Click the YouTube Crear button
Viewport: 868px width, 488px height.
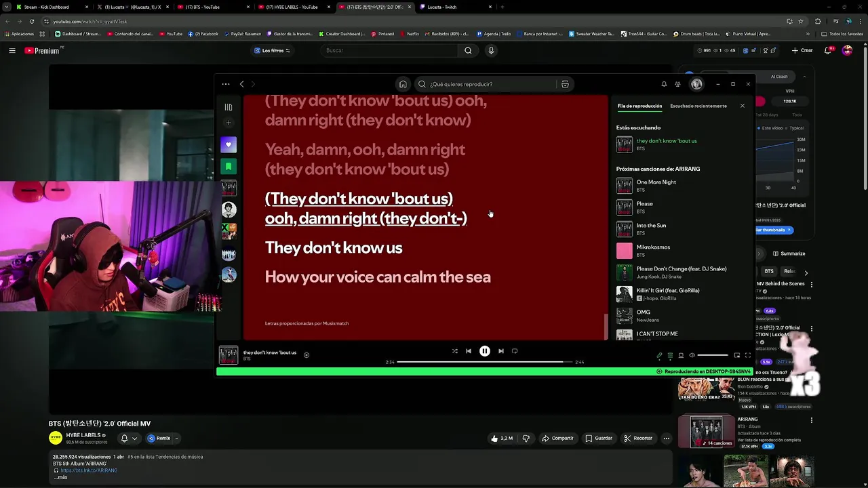(x=802, y=50)
